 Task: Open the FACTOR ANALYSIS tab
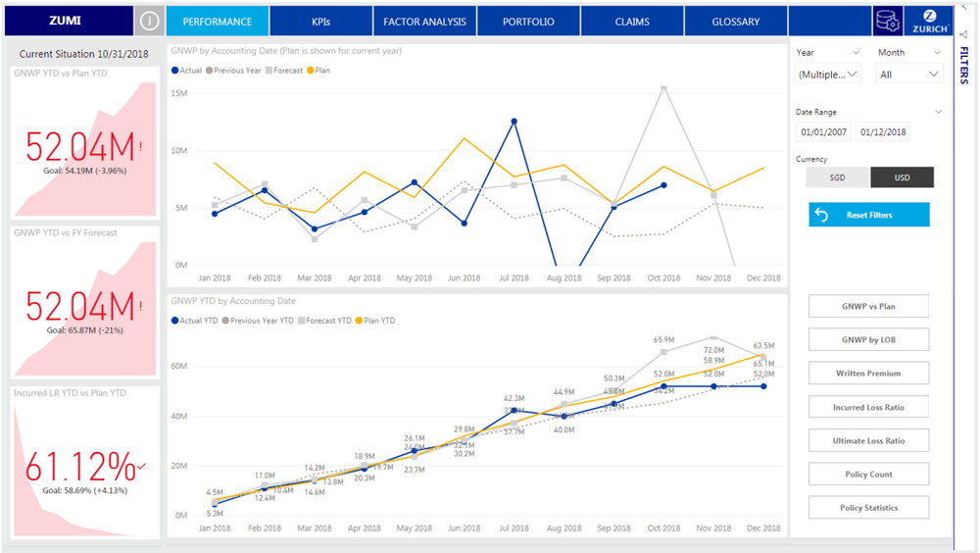click(424, 21)
